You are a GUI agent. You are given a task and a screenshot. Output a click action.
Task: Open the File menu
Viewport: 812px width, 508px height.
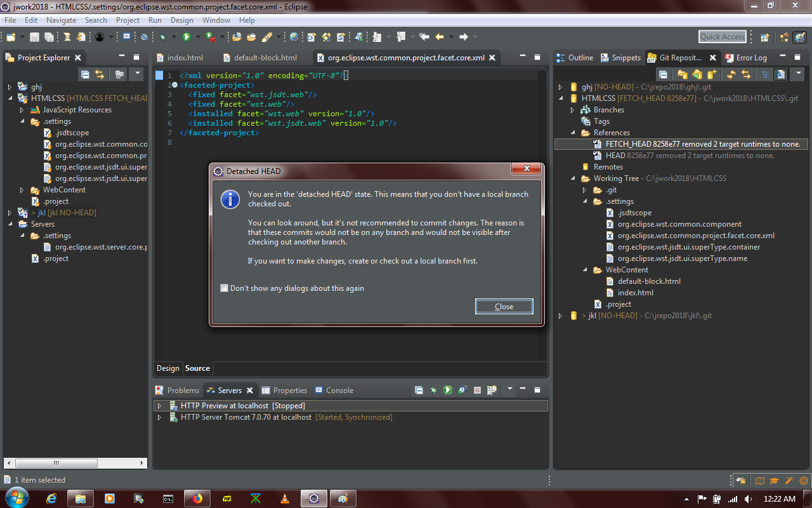(10, 20)
